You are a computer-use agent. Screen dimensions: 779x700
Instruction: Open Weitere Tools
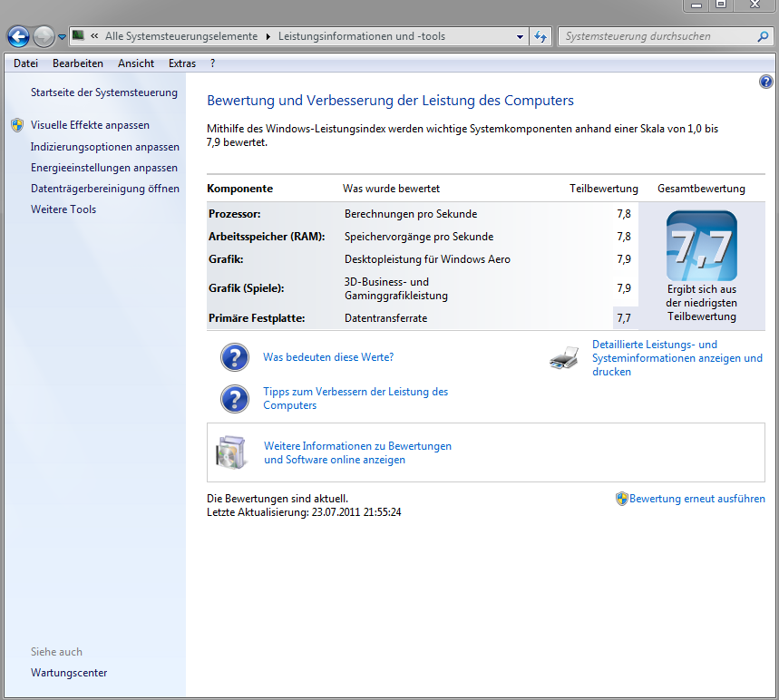(x=63, y=209)
